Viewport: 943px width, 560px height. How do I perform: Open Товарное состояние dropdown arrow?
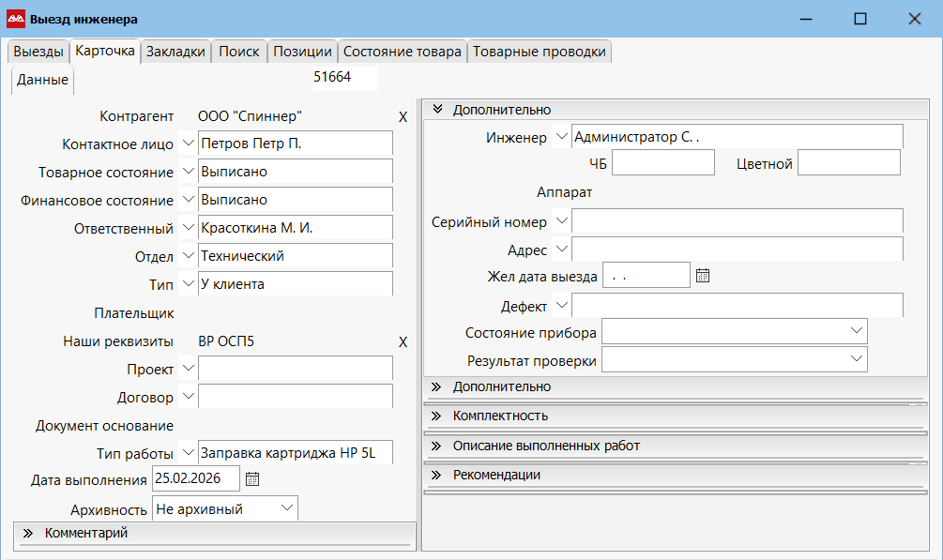188,172
